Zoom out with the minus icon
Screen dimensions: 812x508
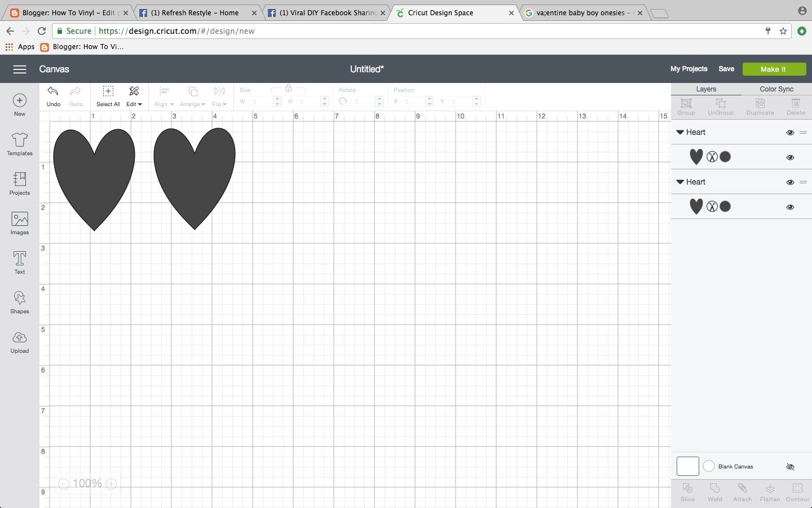coord(64,484)
